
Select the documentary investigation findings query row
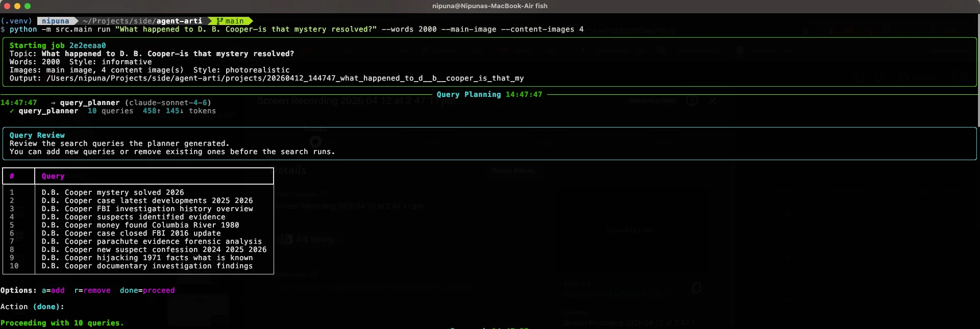147,266
